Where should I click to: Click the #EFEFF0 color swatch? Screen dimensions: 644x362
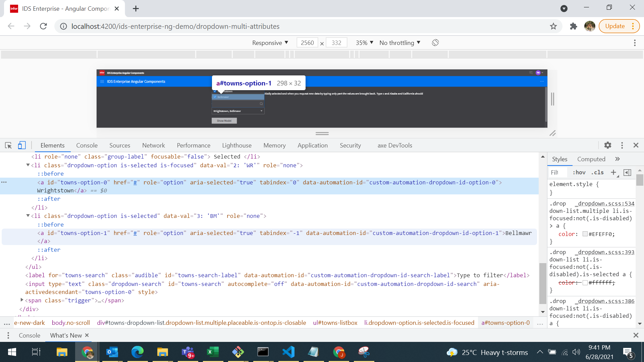585,234
